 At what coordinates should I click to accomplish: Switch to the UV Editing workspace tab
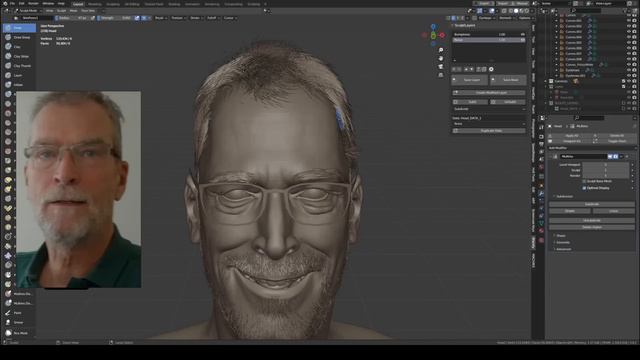pyautogui.click(x=132, y=4)
